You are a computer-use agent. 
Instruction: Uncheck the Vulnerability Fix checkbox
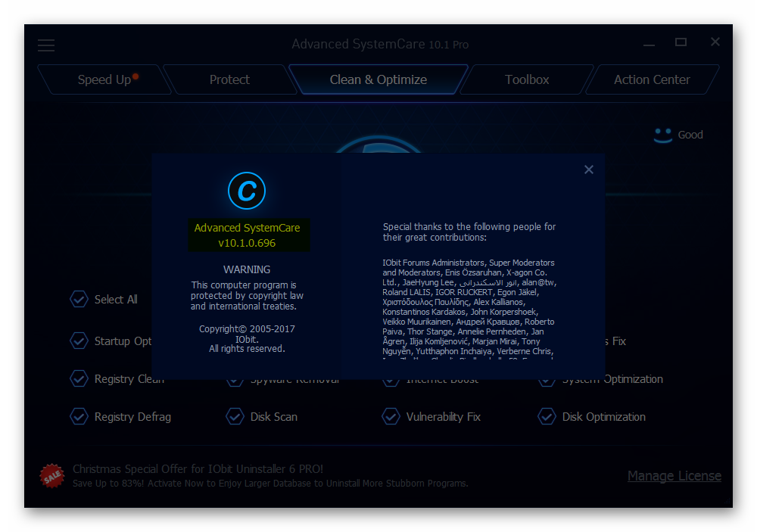[x=391, y=416]
